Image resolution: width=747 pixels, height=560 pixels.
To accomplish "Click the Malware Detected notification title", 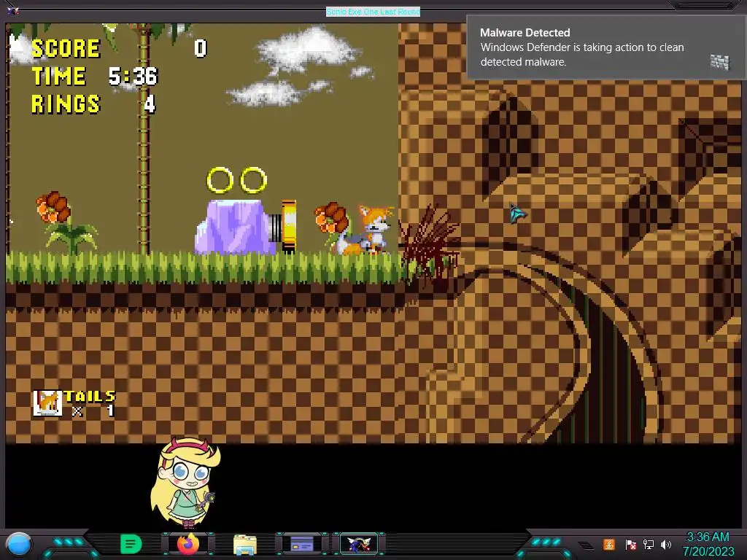I will pos(525,32).
